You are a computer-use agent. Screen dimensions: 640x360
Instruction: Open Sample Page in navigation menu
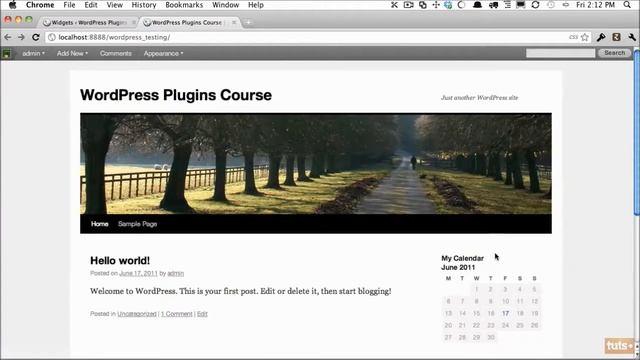coord(138,224)
